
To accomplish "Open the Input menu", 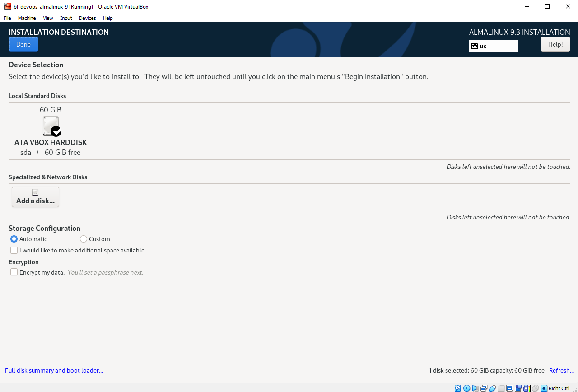I will click(x=66, y=18).
